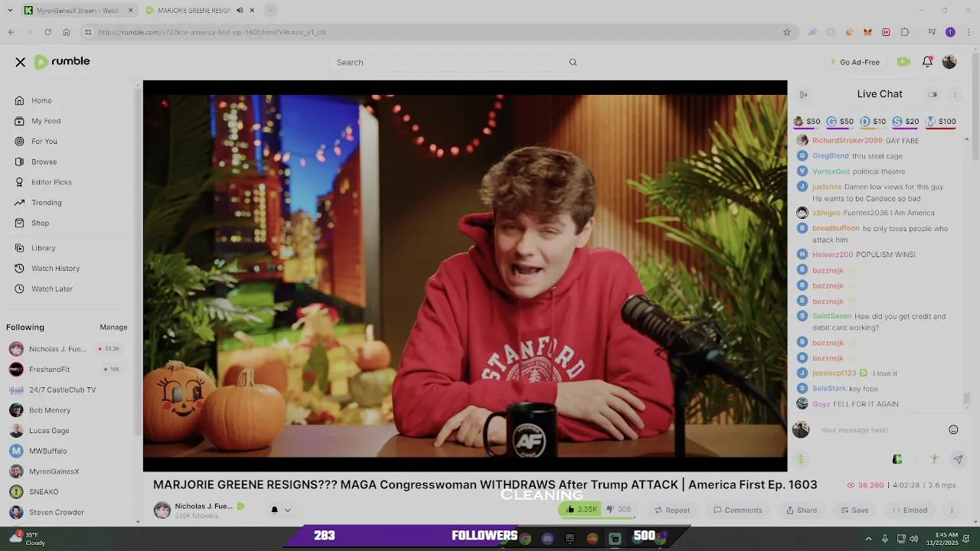The width and height of the screenshot is (980, 551).
Task: Open RichardStroker2099 username in chat
Action: click(847, 141)
